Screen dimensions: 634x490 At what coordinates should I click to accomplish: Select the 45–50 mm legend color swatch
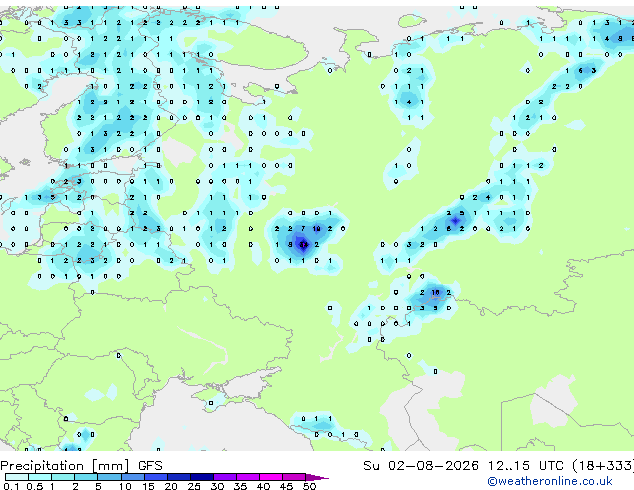(294, 477)
